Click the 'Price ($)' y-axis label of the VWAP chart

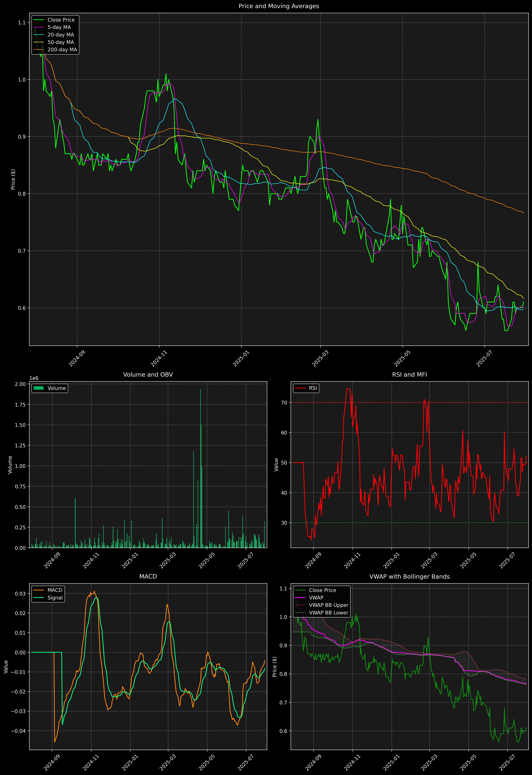(275, 667)
